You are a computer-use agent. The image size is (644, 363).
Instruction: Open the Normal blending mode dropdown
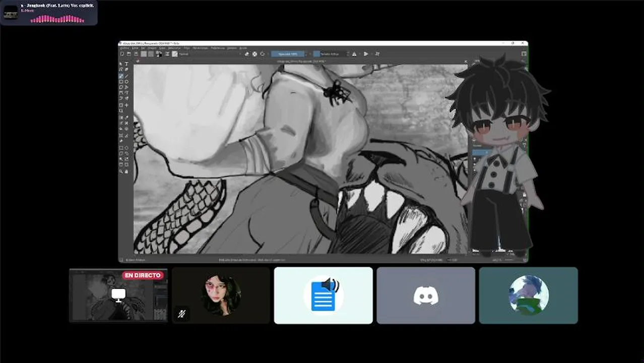click(209, 54)
